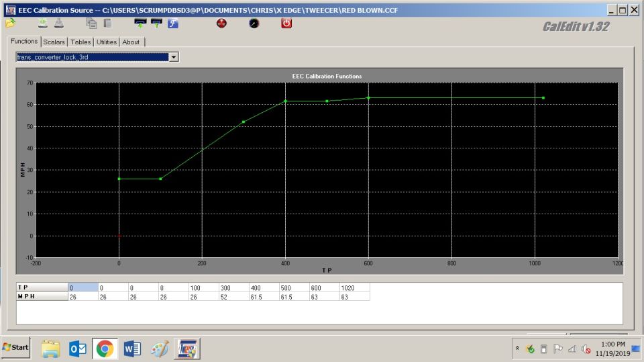The width and height of the screenshot is (644, 362).
Task: Click the M P H row header
Action: point(42,297)
